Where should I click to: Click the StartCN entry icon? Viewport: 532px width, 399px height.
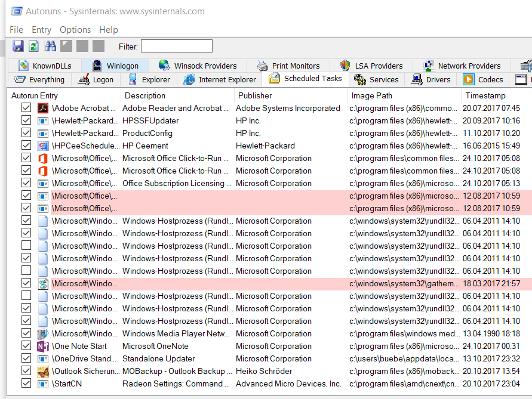[x=43, y=383]
